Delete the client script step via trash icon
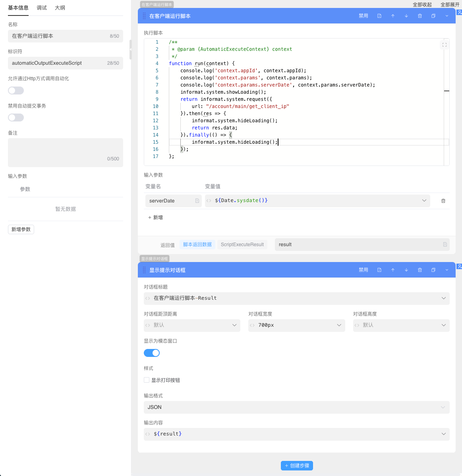The image size is (462, 476). tap(420, 16)
